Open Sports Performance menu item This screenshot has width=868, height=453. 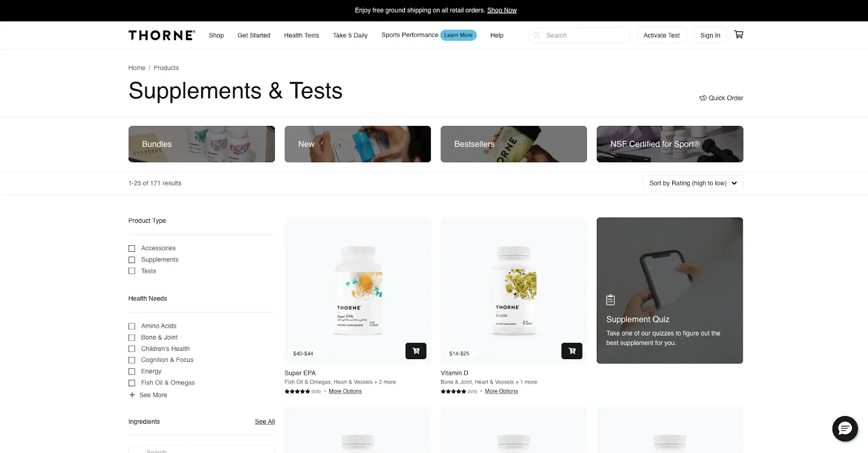[410, 35]
